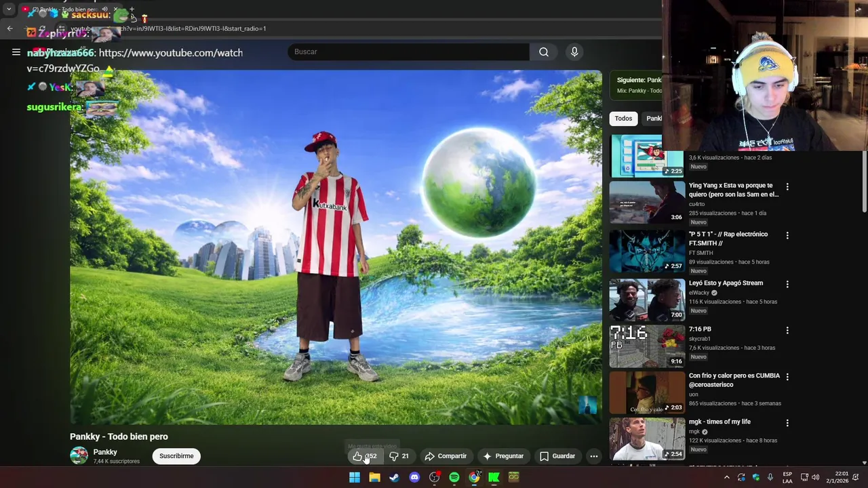Screen dimensions: 868x488
Task: Select the Todos filter chip
Action: [623, 119]
